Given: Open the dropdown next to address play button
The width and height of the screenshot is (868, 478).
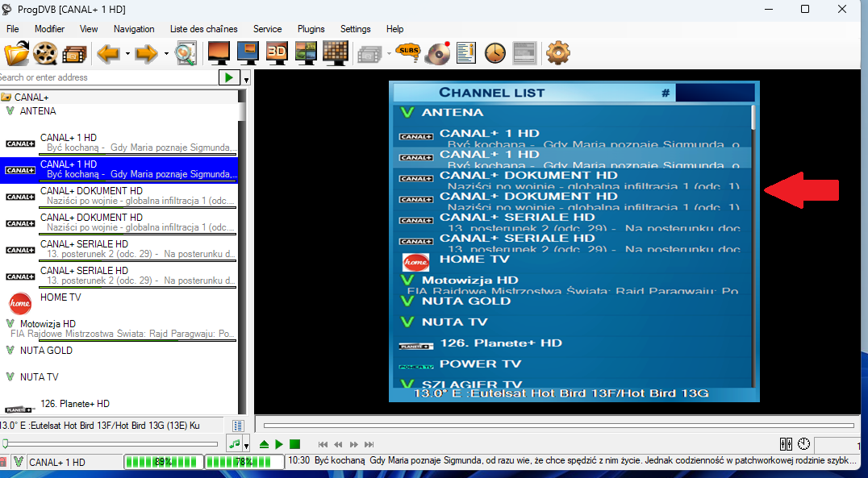Looking at the screenshot, I should 246,78.
